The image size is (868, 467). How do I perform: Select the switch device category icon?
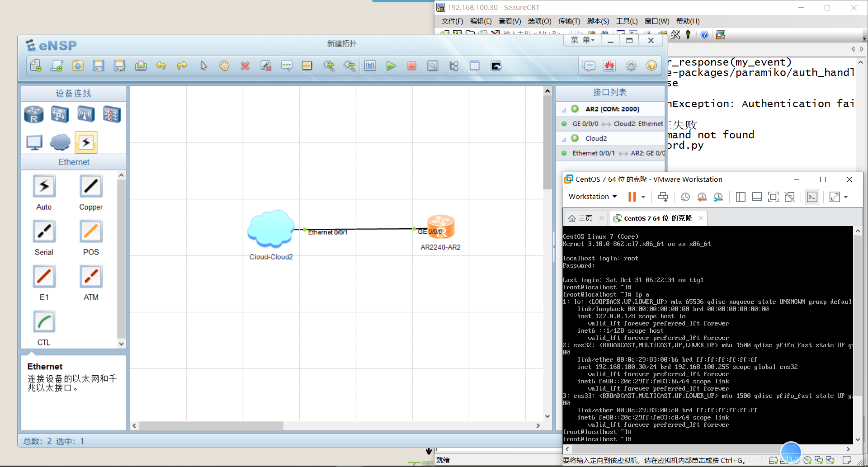tap(60, 114)
